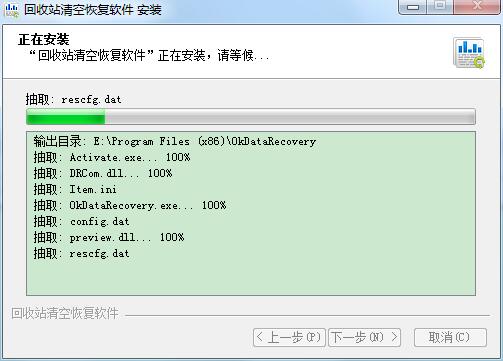Select the Activate.exe 100% log row
Viewport: 503px width, 361px height.
point(112,157)
